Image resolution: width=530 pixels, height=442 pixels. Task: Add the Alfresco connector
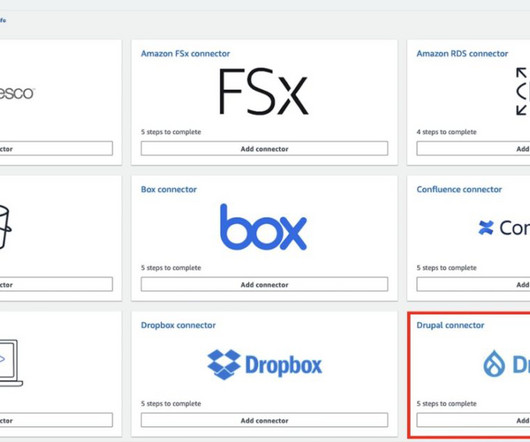tap(56, 149)
